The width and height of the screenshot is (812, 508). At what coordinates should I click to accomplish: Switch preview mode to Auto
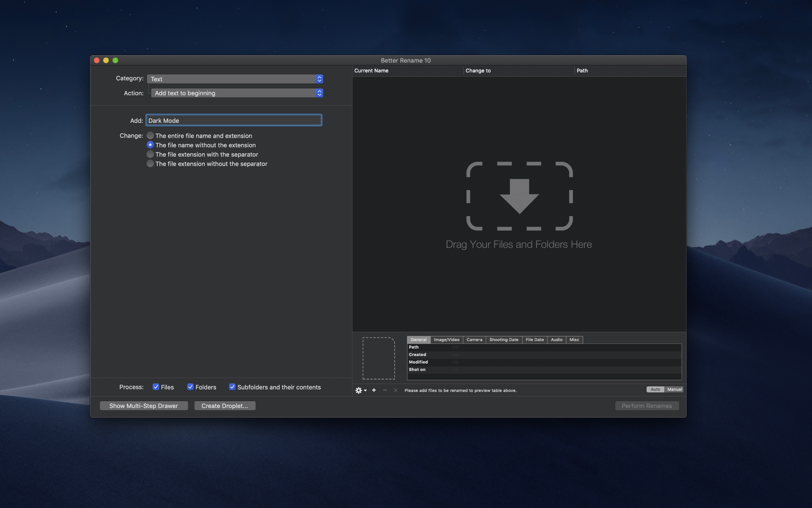655,389
